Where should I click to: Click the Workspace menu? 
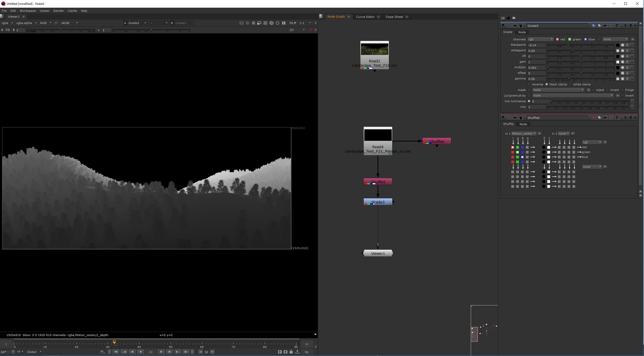click(28, 11)
